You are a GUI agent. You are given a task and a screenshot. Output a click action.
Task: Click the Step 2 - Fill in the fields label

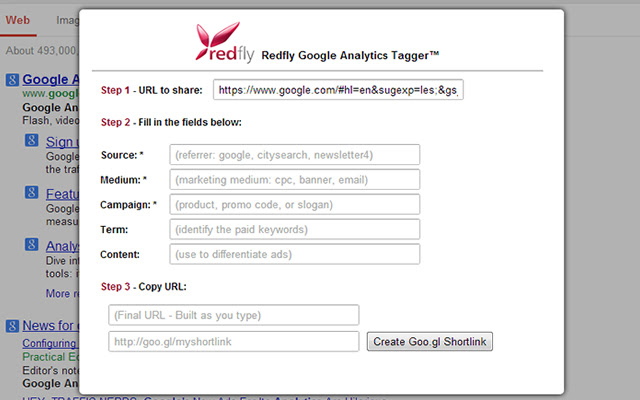click(171, 122)
